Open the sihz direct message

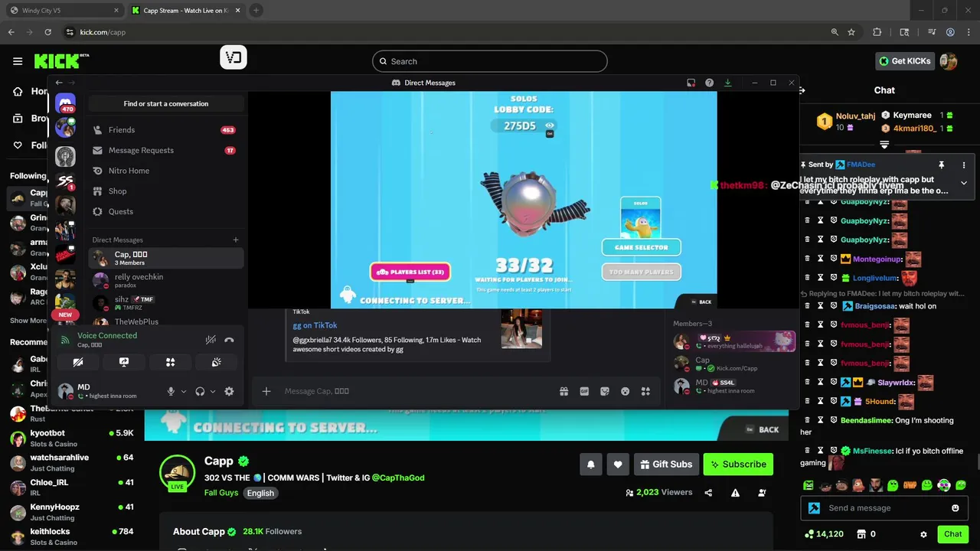point(166,302)
